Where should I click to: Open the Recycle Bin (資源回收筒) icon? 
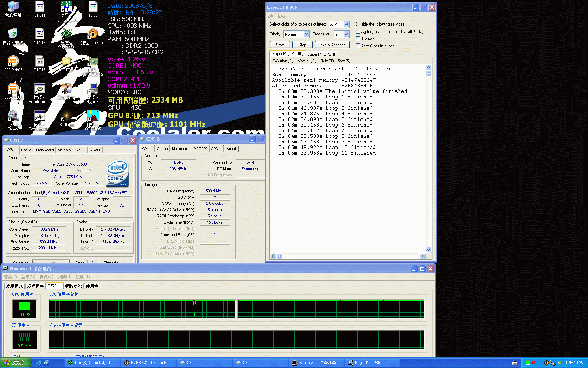point(13,36)
